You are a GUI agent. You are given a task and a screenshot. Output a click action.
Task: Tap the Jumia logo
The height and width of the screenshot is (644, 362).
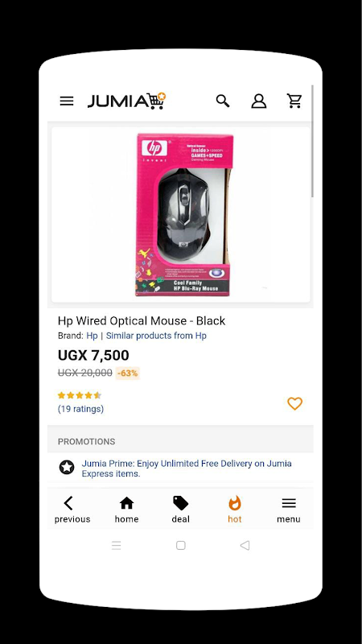click(126, 101)
